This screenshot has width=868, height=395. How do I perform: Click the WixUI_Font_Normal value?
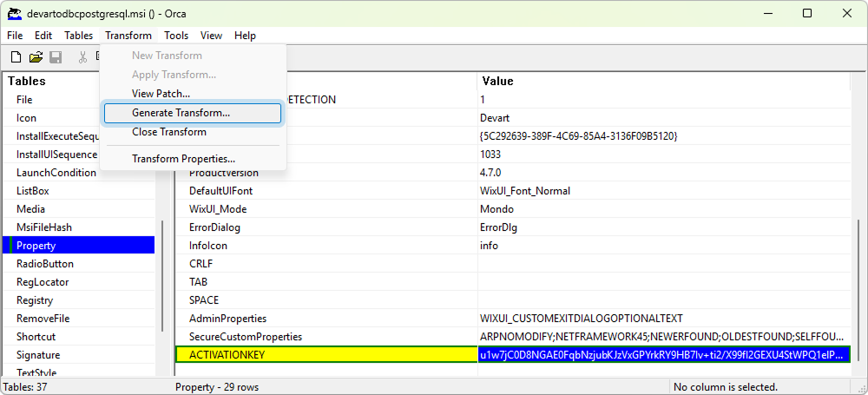pyautogui.click(x=664, y=191)
